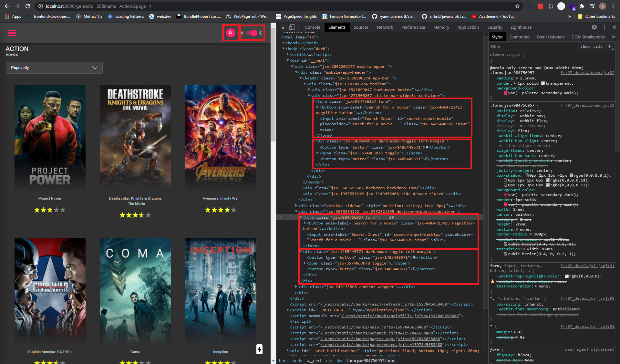Viewport: 620px width, 364px height.
Task: Click the Next.js lightning bolt build indicator
Action: coord(259,349)
